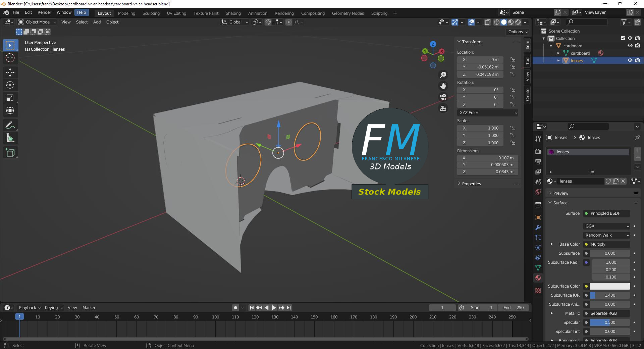Select the Scale tool
This screenshot has height=349, width=644.
10,98
